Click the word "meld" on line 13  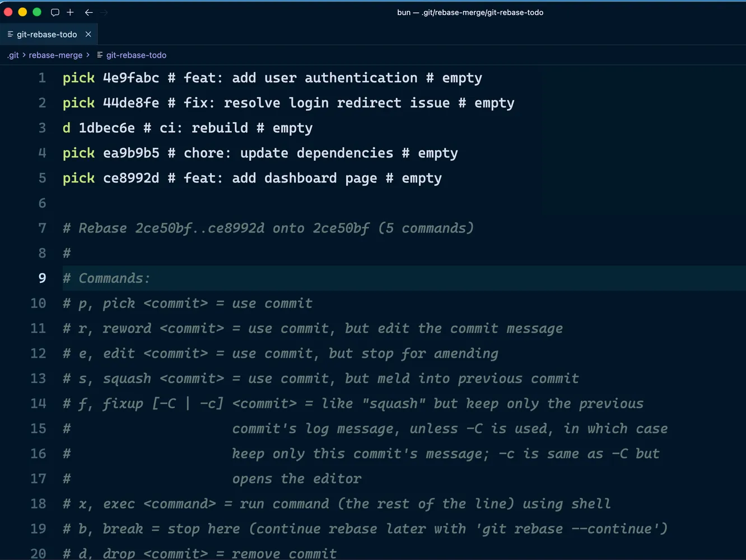point(394,379)
